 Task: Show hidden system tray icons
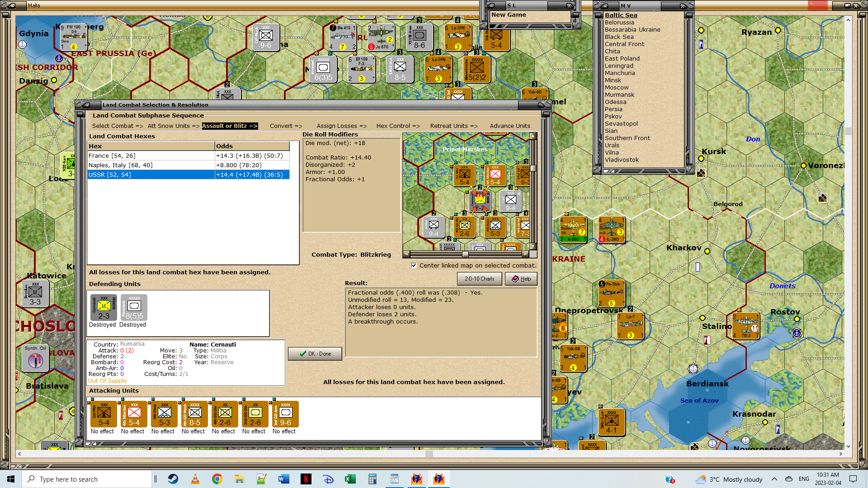pyautogui.click(x=774, y=479)
